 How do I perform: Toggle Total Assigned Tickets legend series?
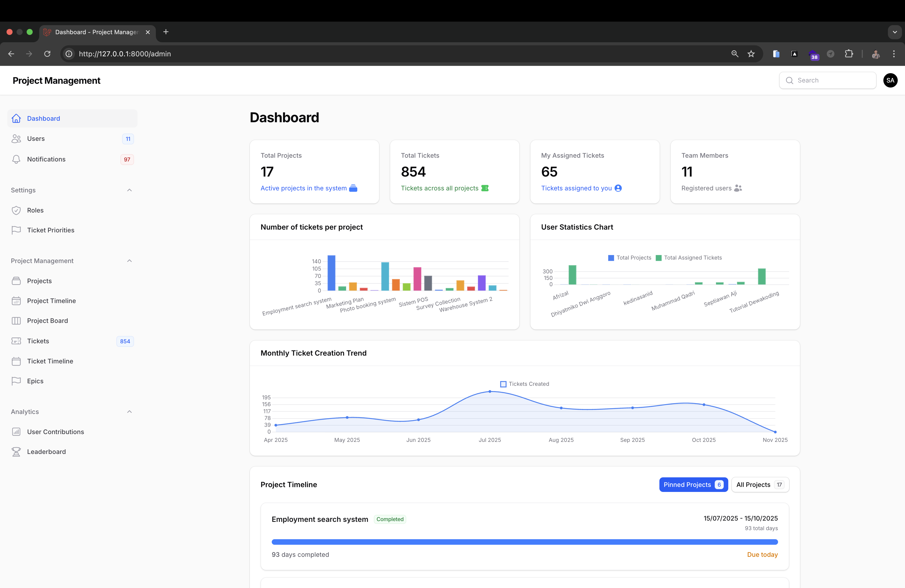659,258
